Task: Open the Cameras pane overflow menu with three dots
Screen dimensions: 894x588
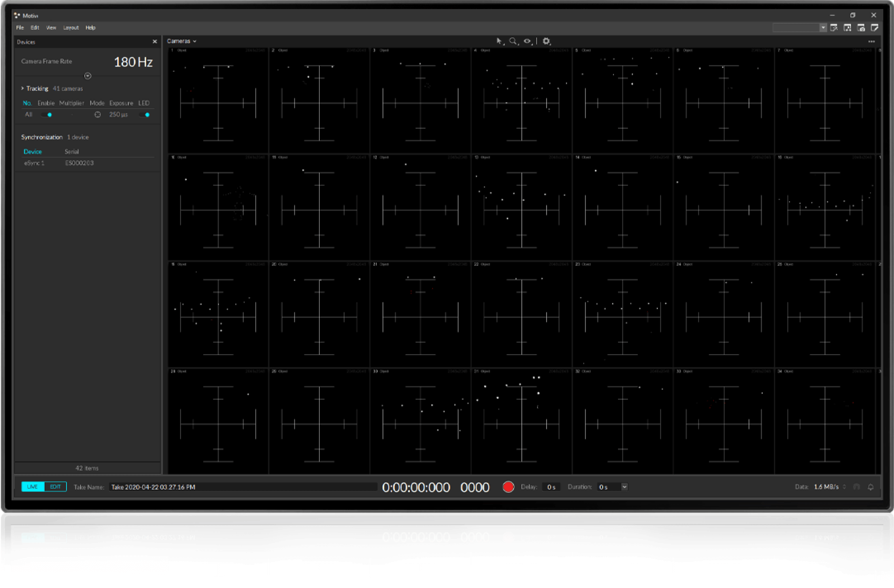Action: [x=871, y=41]
